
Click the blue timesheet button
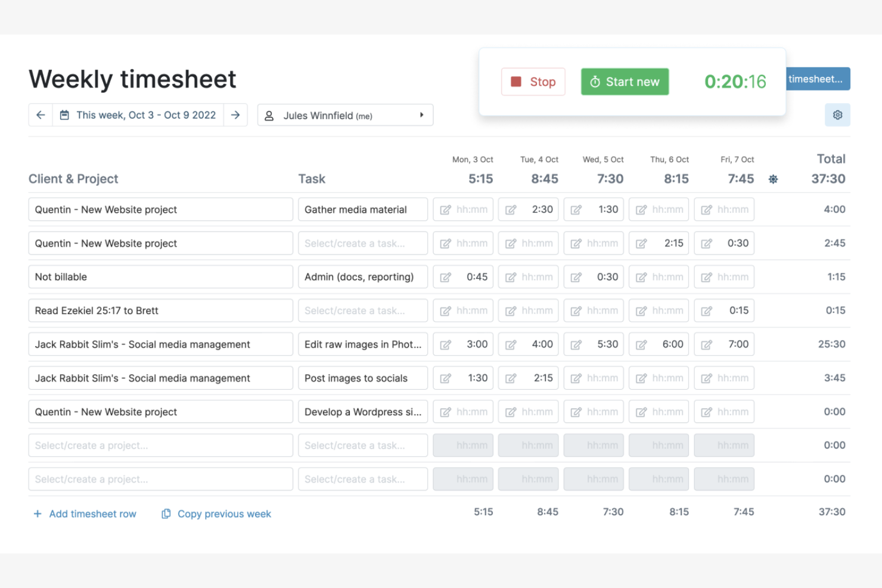click(818, 79)
